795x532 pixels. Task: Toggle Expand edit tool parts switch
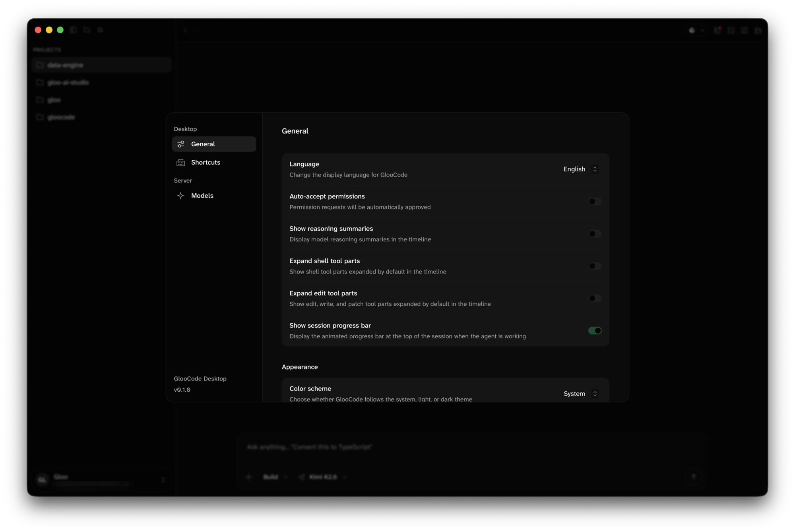pyautogui.click(x=595, y=298)
